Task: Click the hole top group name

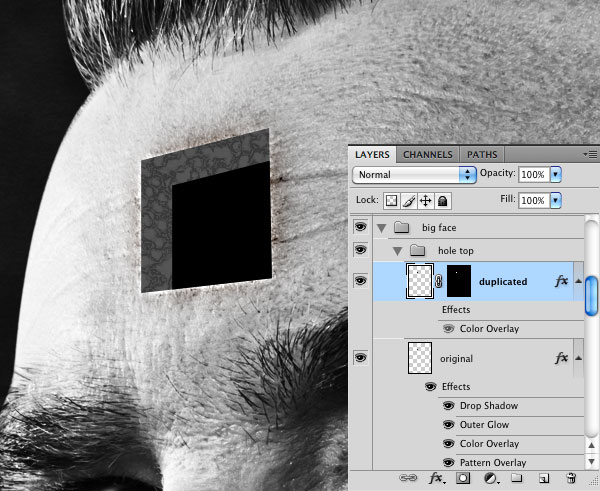Action: (455, 251)
